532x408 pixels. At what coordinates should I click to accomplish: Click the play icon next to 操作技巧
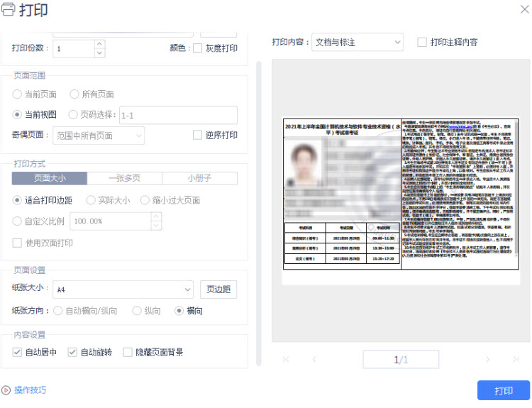tap(6, 390)
